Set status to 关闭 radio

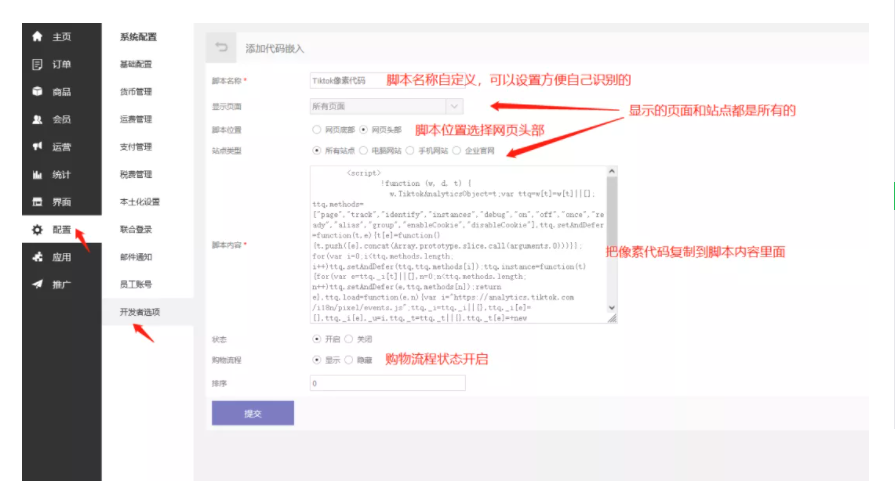pyautogui.click(x=349, y=339)
